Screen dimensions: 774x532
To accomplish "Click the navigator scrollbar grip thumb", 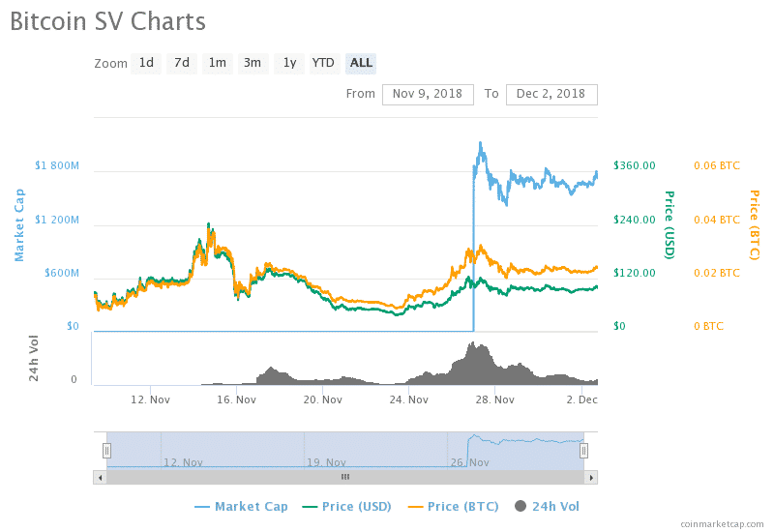I will [x=345, y=477].
